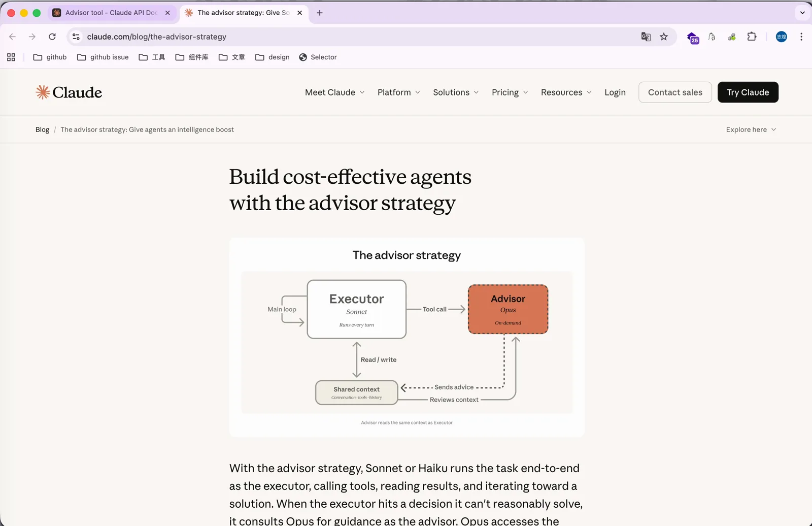The width and height of the screenshot is (812, 526).
Task: Close the advisor strategy tab
Action: pos(299,13)
